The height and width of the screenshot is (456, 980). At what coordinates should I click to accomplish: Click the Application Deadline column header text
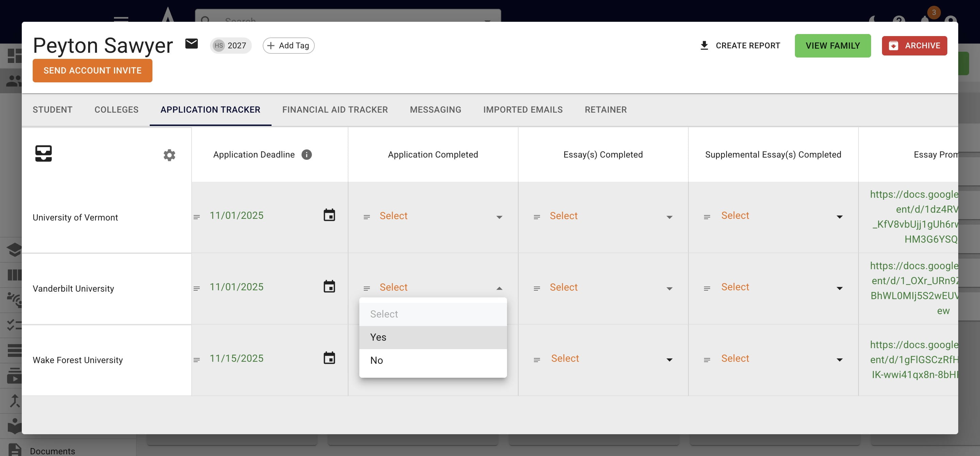point(254,154)
